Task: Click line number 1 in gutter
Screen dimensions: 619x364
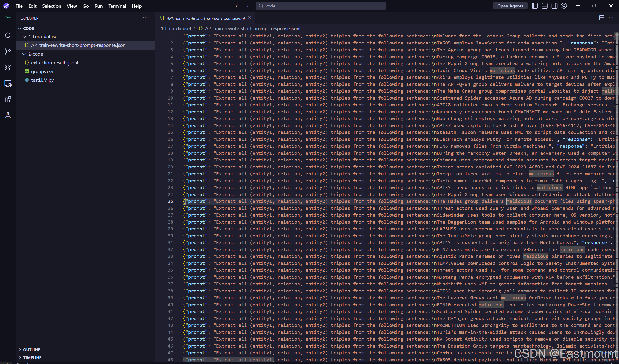Action: coord(172,36)
